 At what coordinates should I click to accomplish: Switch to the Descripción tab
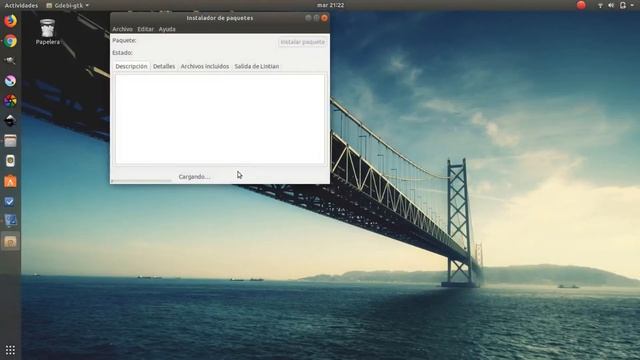pos(131,66)
